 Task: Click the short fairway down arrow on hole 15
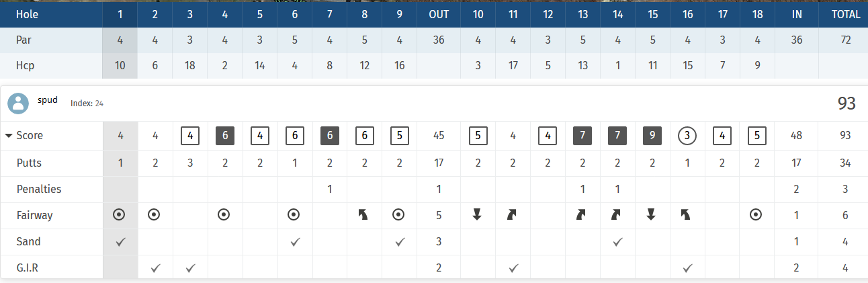coord(652,215)
